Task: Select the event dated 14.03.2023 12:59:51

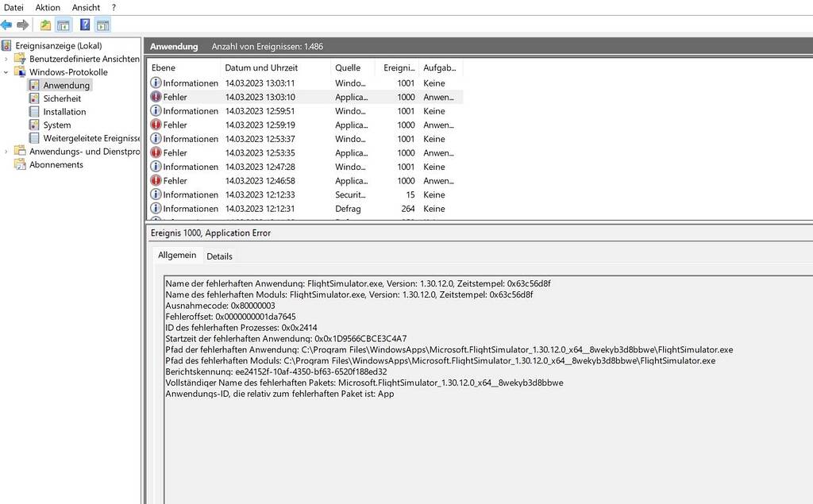Action: (306, 111)
